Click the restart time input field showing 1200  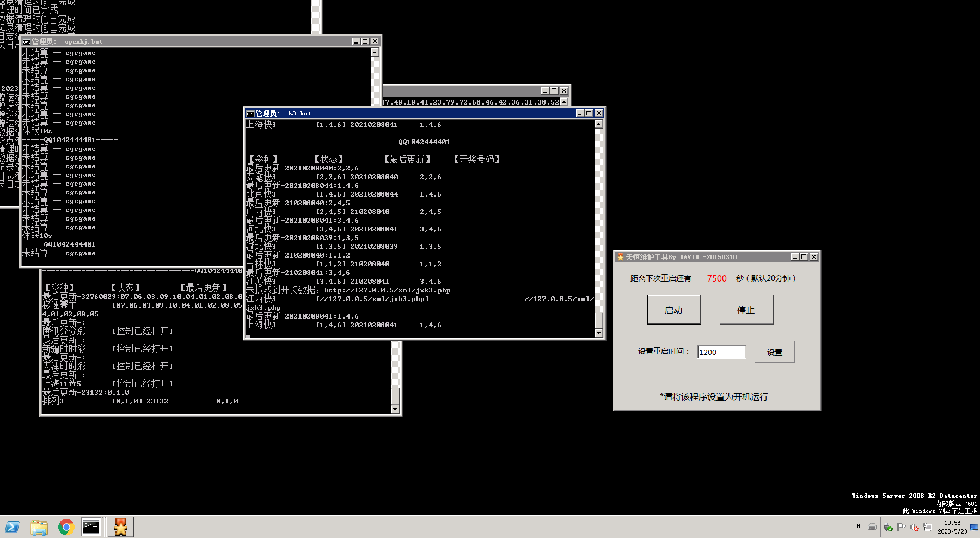pyautogui.click(x=721, y=352)
